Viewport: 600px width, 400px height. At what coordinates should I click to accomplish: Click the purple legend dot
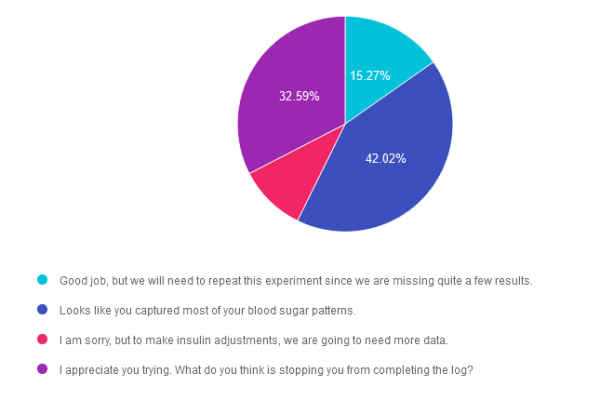click(x=42, y=369)
